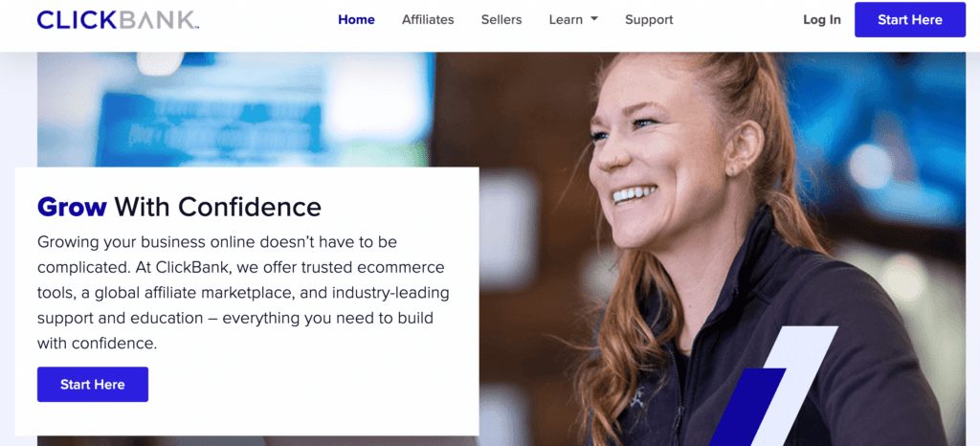Visit the Support page link
The width and height of the screenshot is (980, 446).
(649, 19)
